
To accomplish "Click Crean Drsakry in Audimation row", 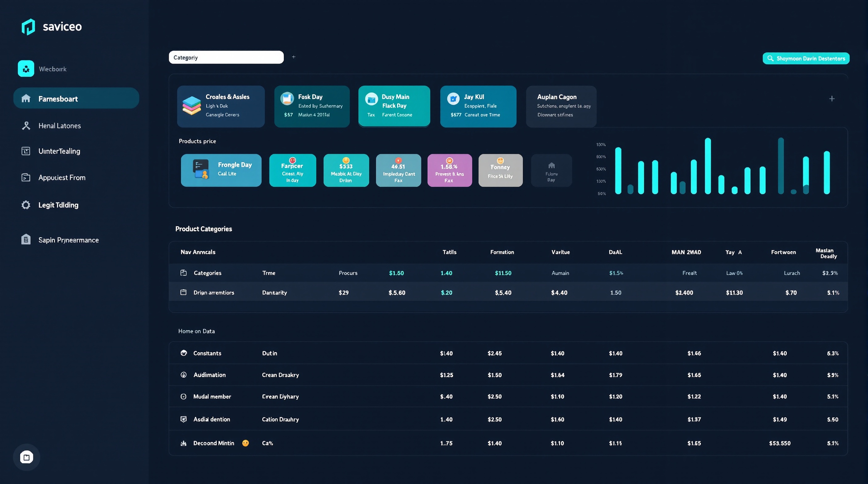I will coord(280,375).
